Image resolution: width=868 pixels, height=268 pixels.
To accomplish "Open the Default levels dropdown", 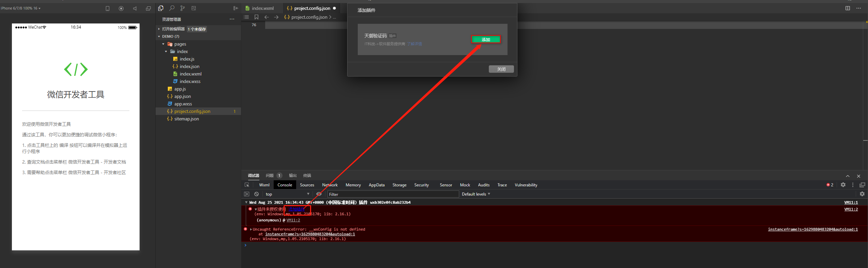I will point(476,194).
